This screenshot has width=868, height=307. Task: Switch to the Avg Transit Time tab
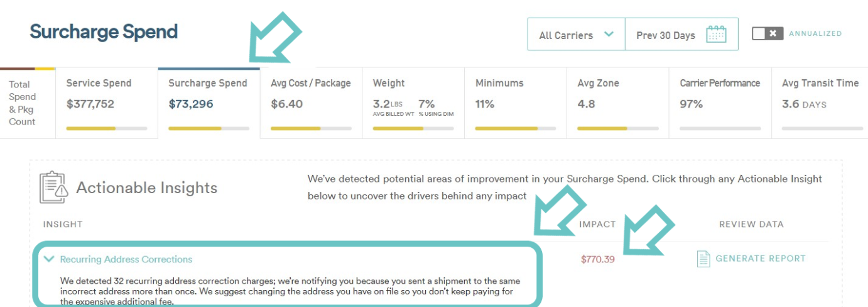tap(820, 103)
